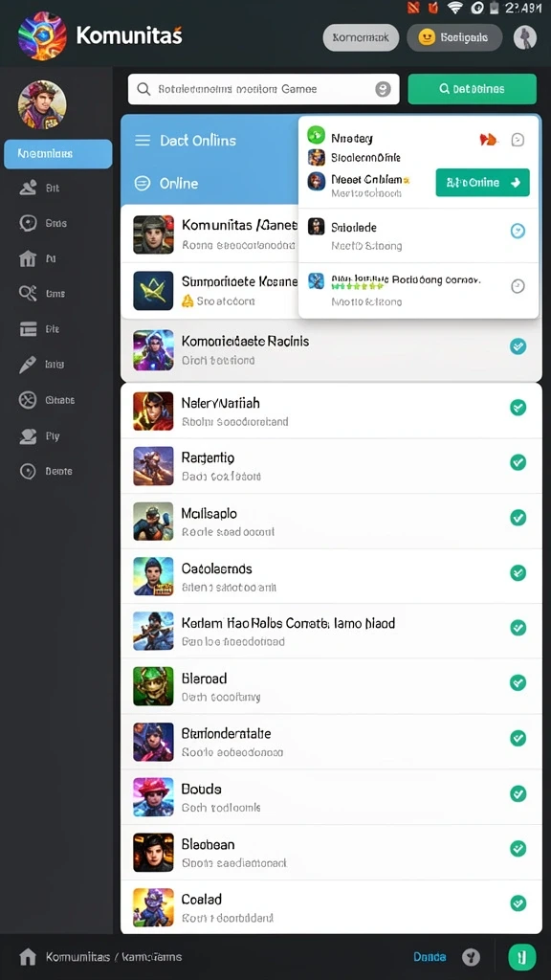
Task: Click the green Online arrow button in popup
Action: [482, 183]
